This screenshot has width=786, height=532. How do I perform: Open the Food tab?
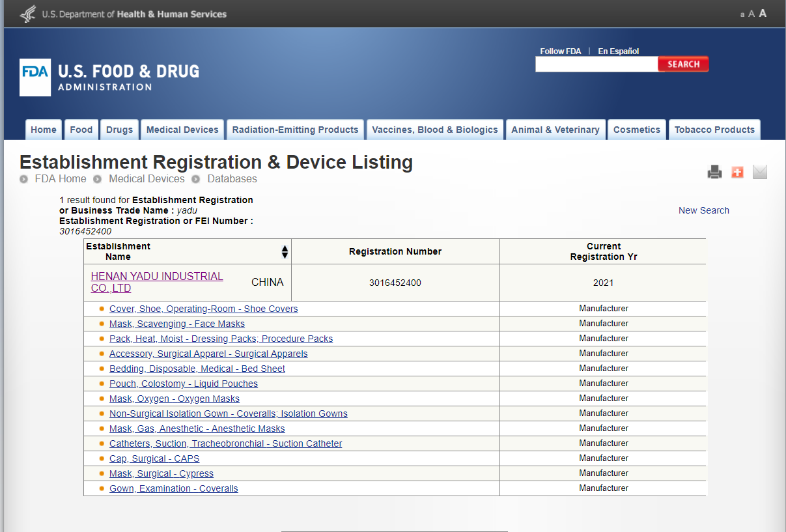coord(81,130)
